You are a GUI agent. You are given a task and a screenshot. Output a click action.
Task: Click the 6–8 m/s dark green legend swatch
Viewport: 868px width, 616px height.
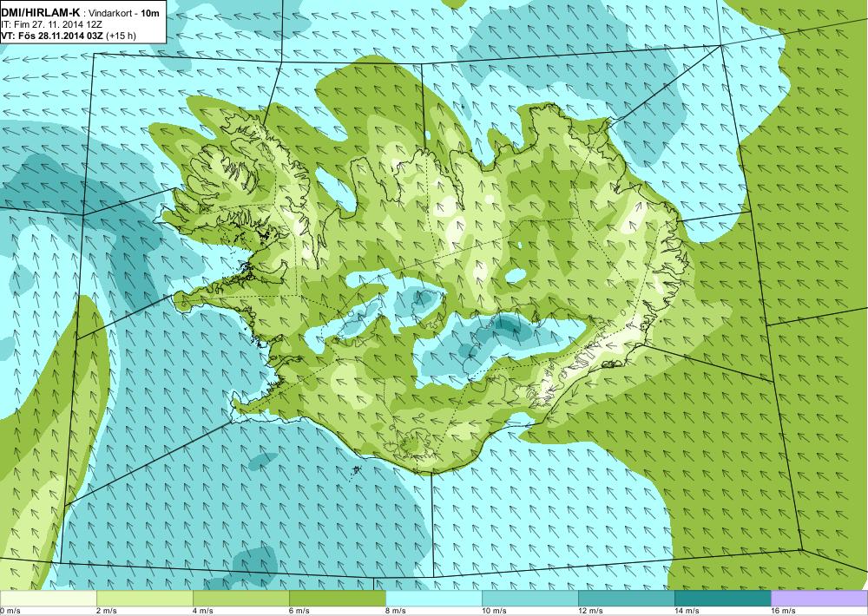(x=337, y=599)
